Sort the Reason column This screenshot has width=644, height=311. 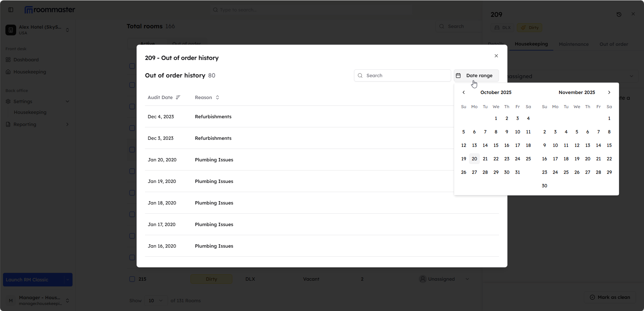click(217, 97)
